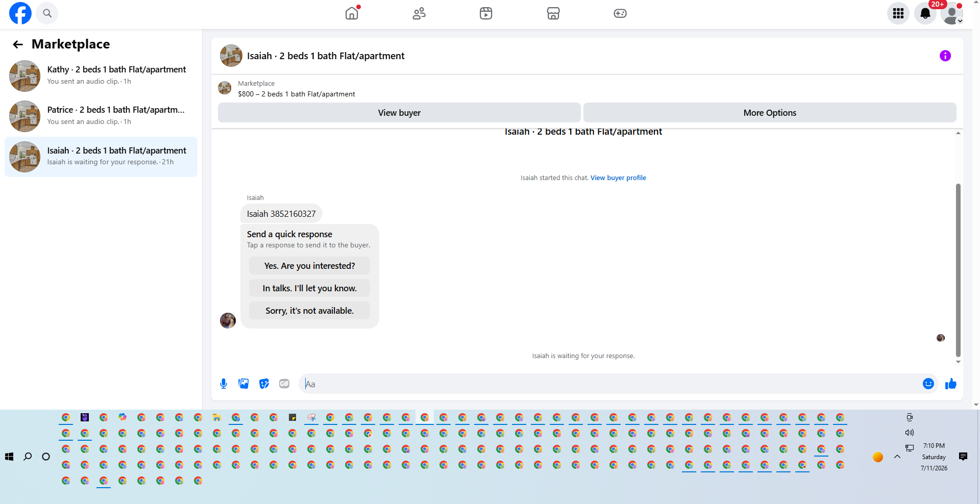The image size is (980, 504).
Task: Open File Explorer from the taskbar
Action: (217, 417)
